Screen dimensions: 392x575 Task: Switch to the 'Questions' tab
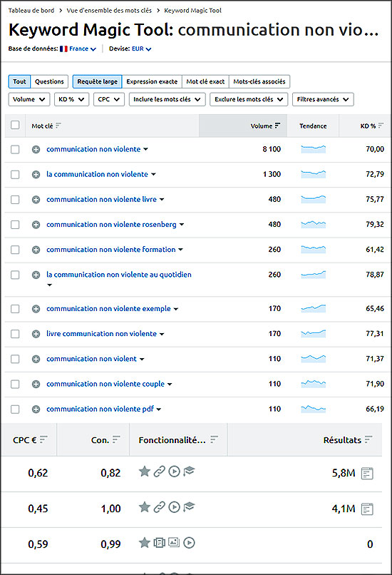coord(49,81)
